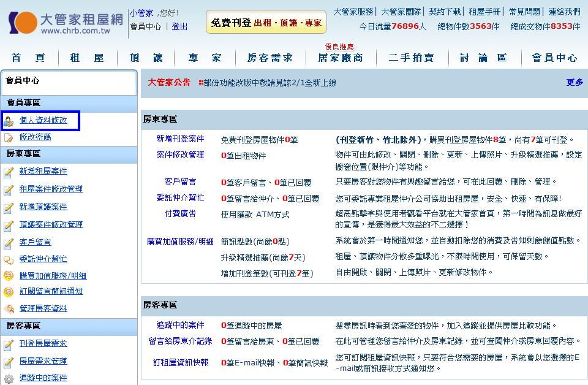588x385 pixels.
Task: Select the notepad icon beside 租屋案件修改管理
Action: [9, 190]
